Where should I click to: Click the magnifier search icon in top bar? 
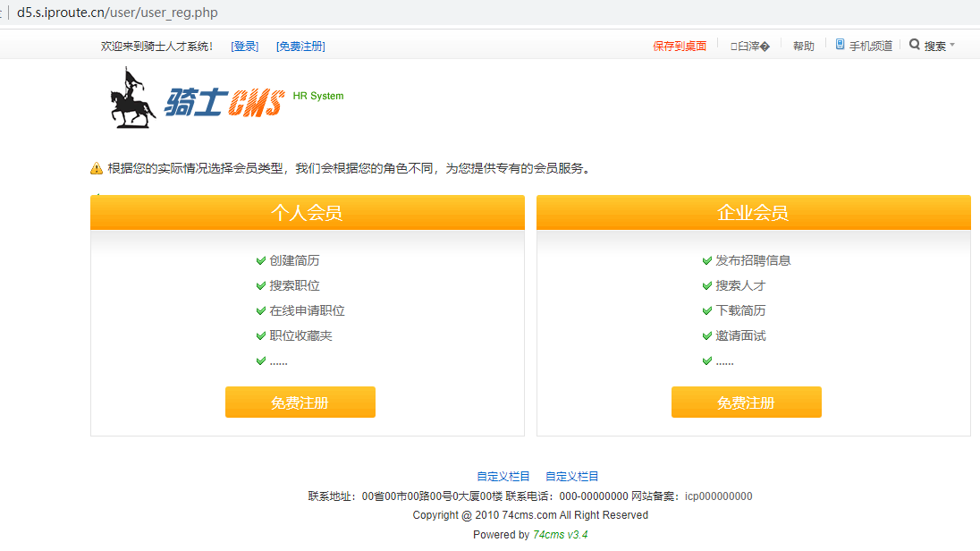(x=915, y=45)
